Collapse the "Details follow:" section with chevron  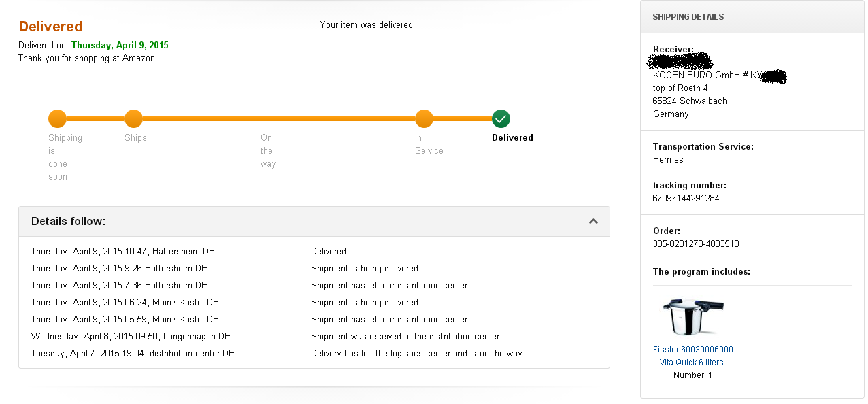click(593, 221)
